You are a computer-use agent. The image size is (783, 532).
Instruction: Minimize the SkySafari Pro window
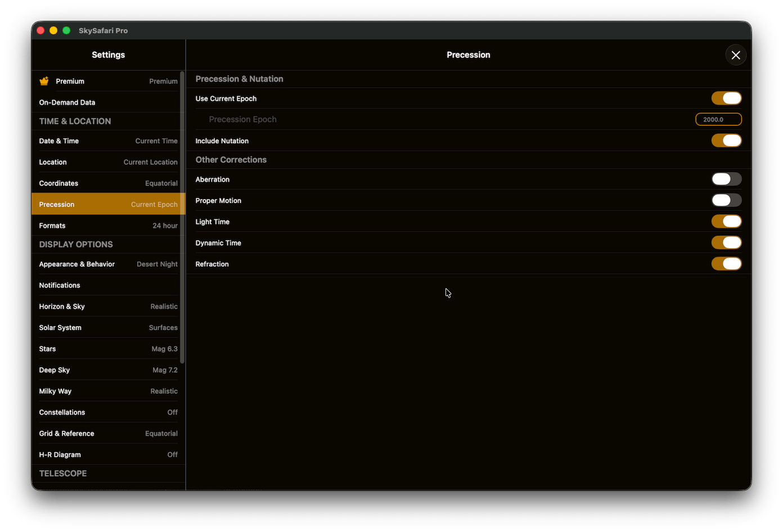pos(53,30)
